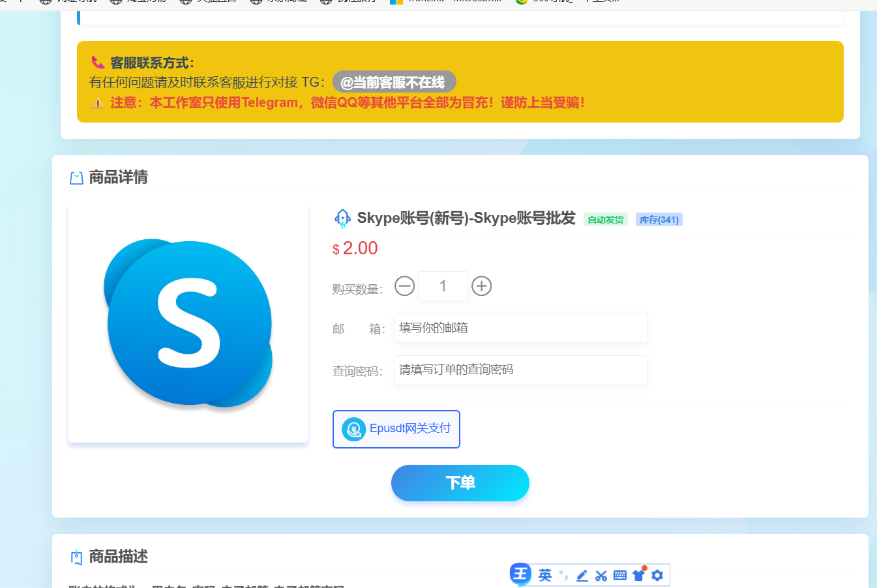The width and height of the screenshot is (877, 588).
Task: Click the product title Skype账号(新号)-Skype账号批发
Action: coord(466,218)
